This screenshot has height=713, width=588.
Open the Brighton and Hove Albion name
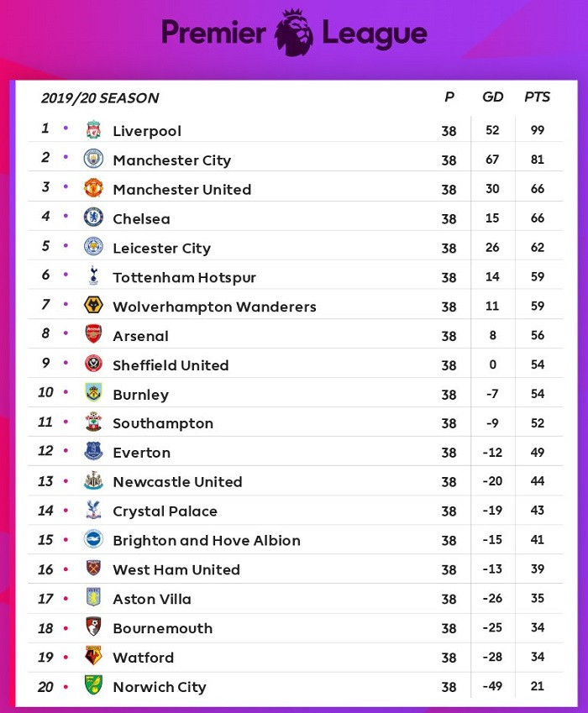click(x=207, y=541)
